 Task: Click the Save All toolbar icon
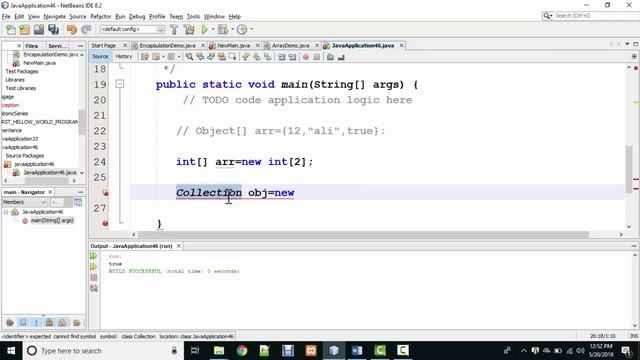click(x=53, y=29)
